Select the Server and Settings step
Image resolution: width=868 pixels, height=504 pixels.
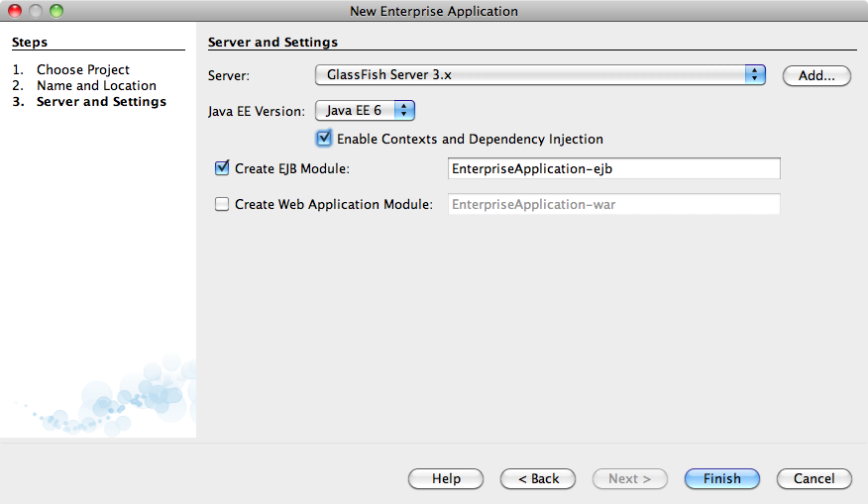click(x=101, y=102)
